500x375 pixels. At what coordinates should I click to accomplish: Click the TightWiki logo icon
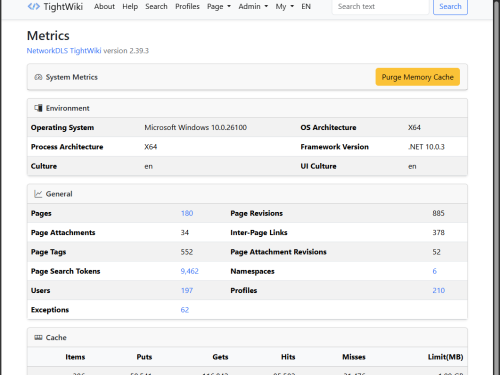click(33, 6)
